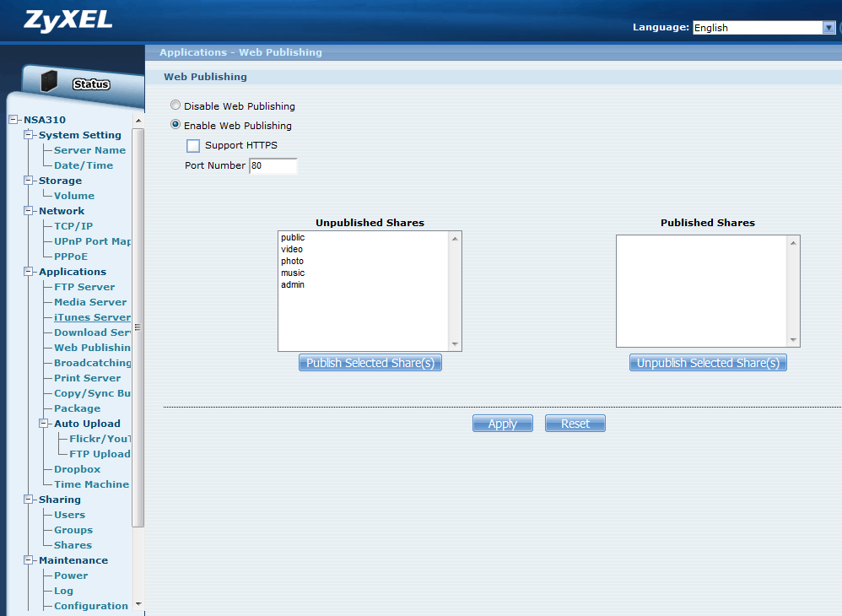
Task: Open Download Service in sidebar
Action: click(92, 332)
